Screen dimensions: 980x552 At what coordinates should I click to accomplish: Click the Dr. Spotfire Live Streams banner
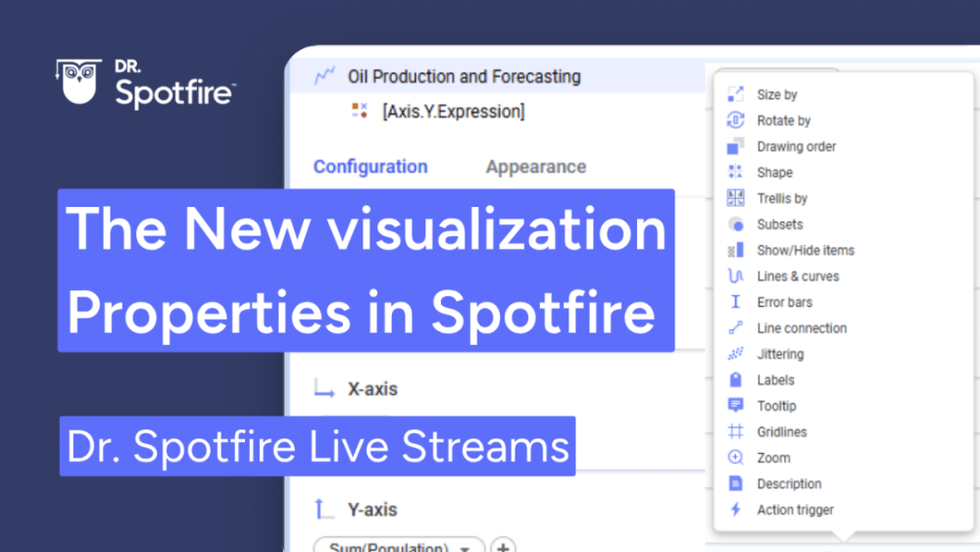tap(318, 446)
